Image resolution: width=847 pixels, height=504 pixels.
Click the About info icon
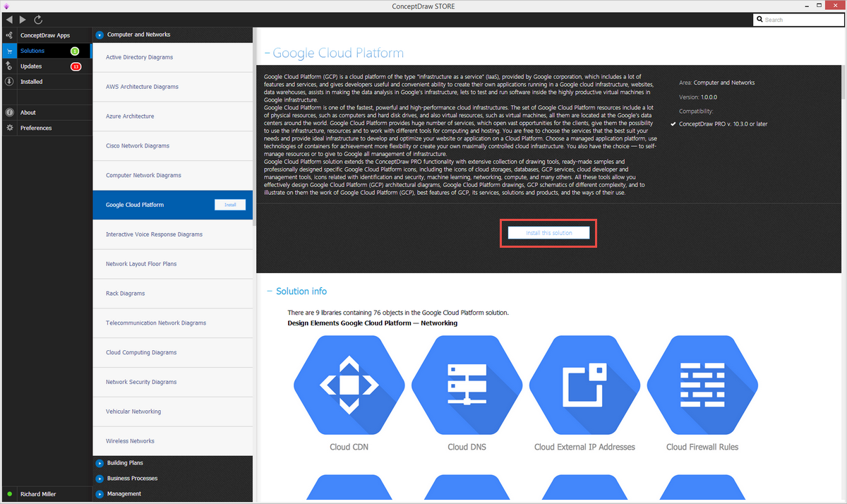[x=8, y=113]
